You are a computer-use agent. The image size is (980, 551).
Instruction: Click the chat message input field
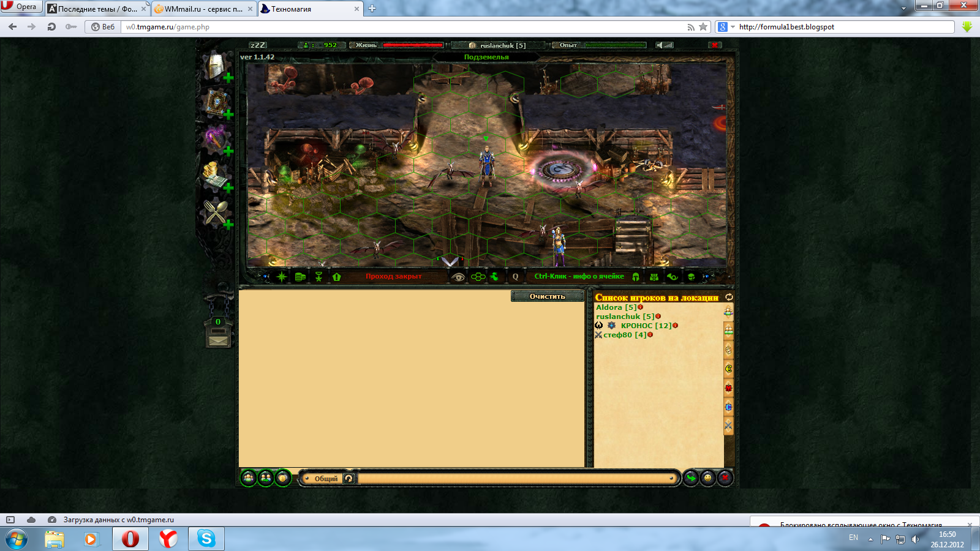click(516, 478)
